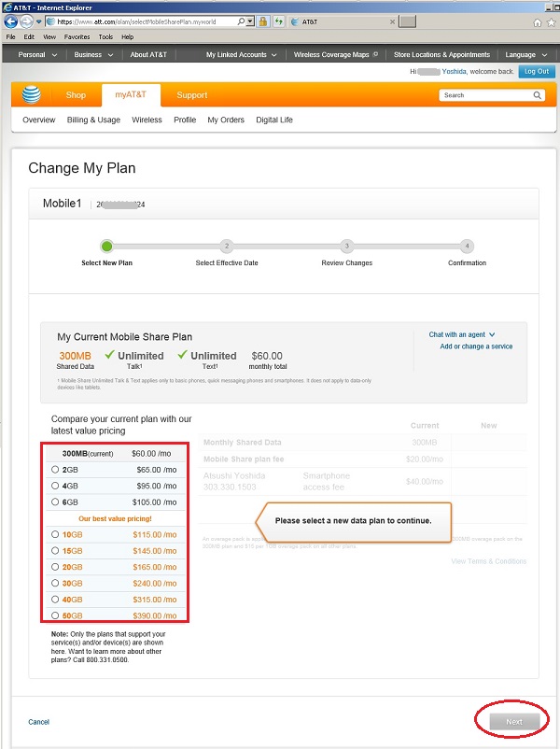Switch to the Shop tab

pos(76,95)
